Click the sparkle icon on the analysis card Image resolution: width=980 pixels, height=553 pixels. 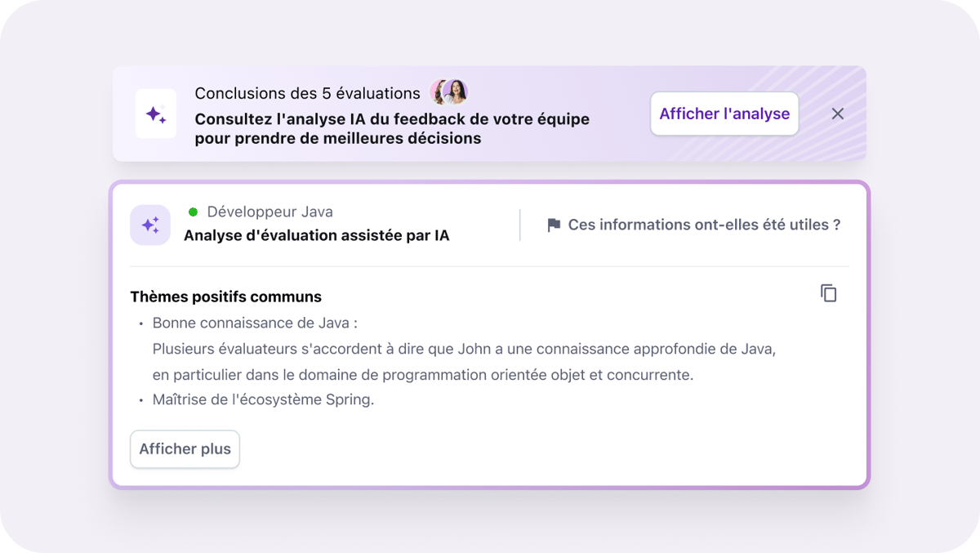(x=150, y=225)
